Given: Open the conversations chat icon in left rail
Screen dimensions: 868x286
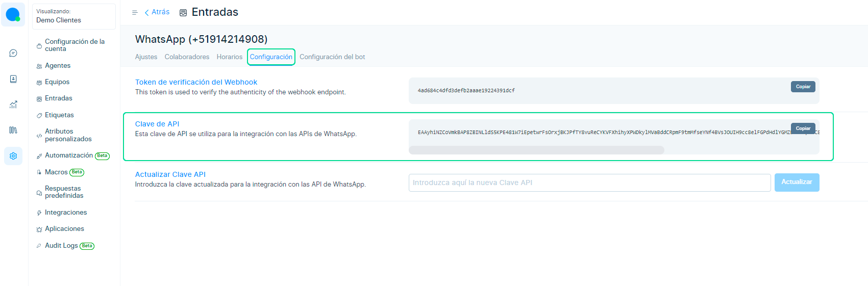Looking at the screenshot, I should point(13,53).
